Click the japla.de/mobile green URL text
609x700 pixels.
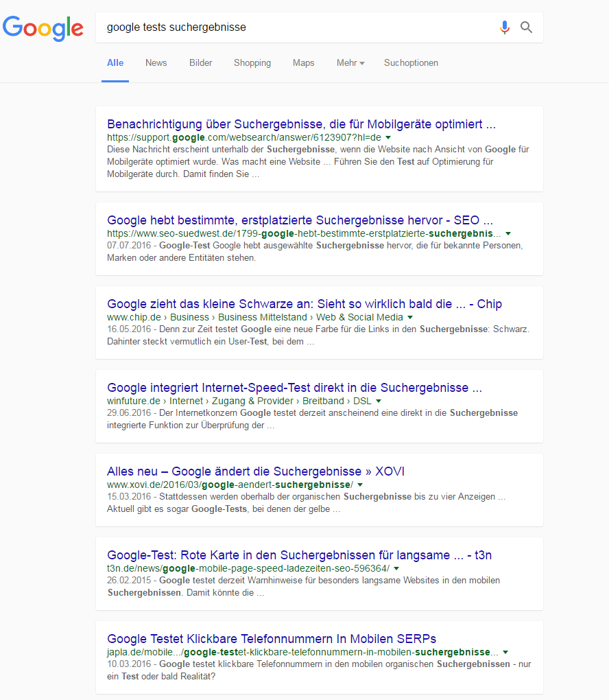[302, 652]
